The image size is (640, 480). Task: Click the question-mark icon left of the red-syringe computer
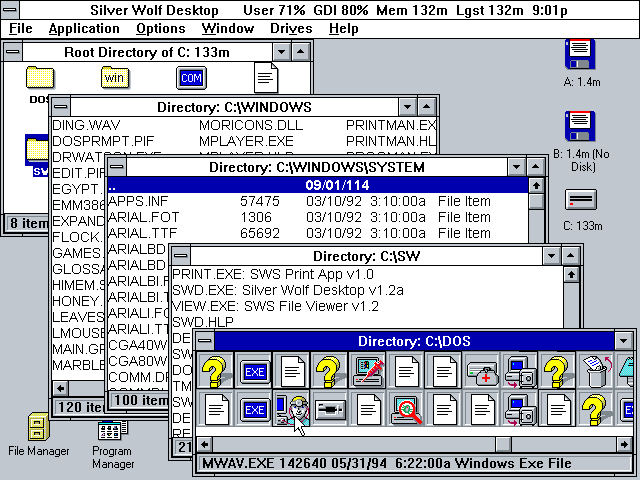pos(330,371)
